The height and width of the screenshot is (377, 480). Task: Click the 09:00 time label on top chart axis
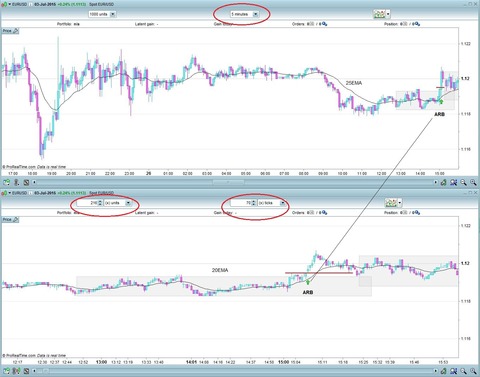point(323,173)
